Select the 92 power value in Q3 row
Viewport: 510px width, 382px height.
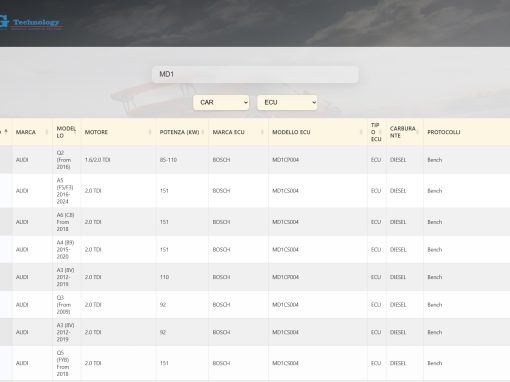coord(163,305)
